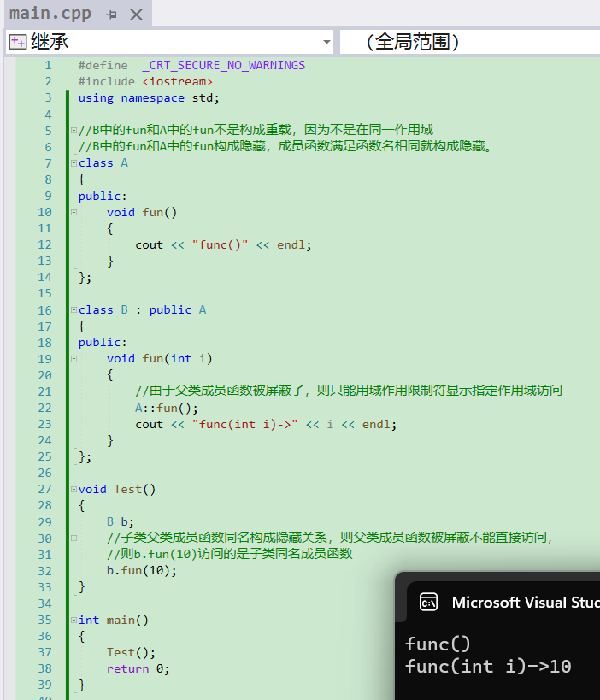Collapse the void Test() function
This screenshot has width=600, height=700.
point(74,489)
